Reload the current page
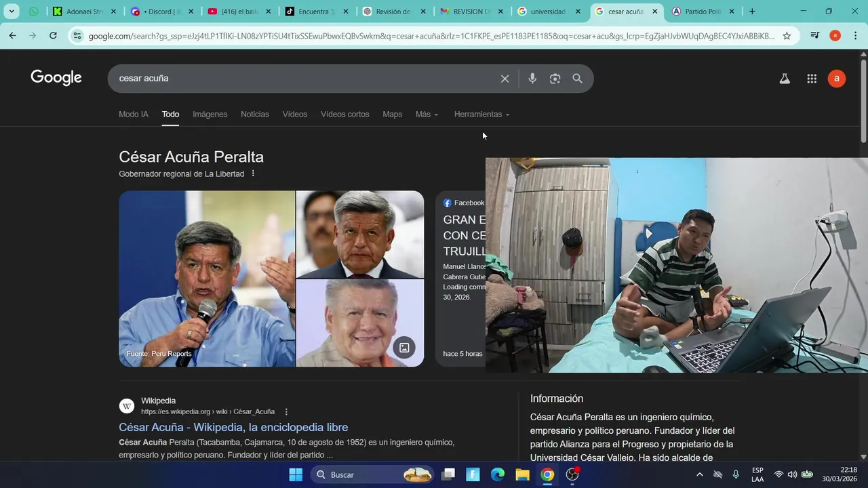This screenshot has height=488, width=868. point(53,35)
